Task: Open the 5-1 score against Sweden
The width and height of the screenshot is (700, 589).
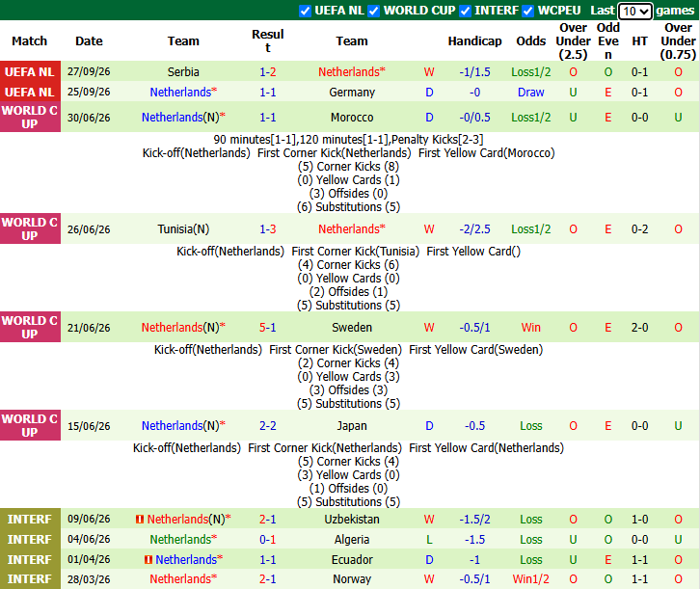Action: (268, 328)
